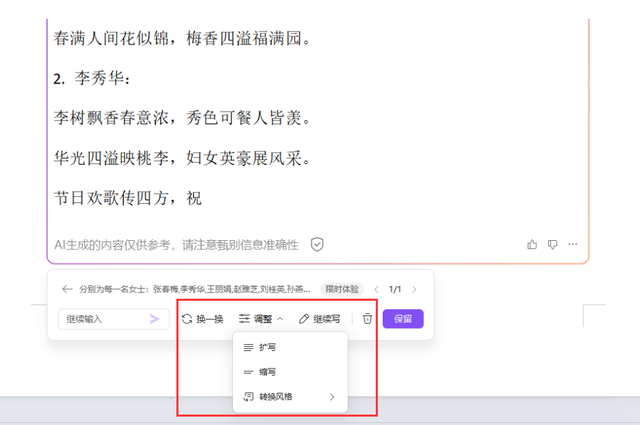The height and width of the screenshot is (425, 640).
Task: Click the shield verification icon
Action: pos(317,245)
